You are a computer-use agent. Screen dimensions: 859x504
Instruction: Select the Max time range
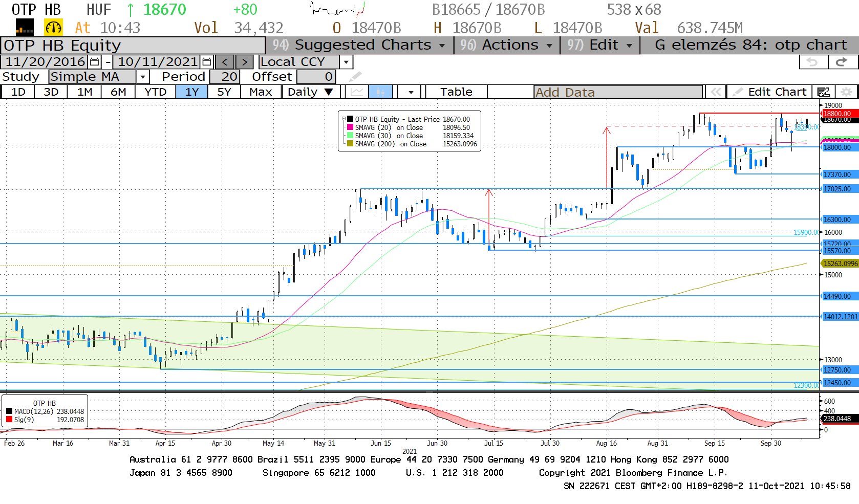click(x=261, y=92)
